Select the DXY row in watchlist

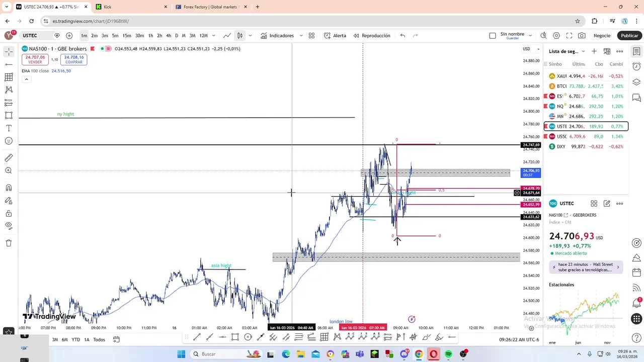tap(586, 146)
